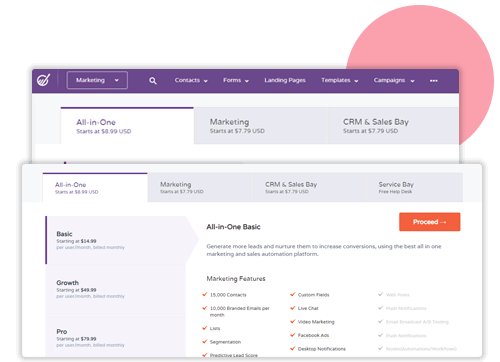Open the three-dots more menu
The width and height of the screenshot is (500, 362).
pyautogui.click(x=433, y=81)
